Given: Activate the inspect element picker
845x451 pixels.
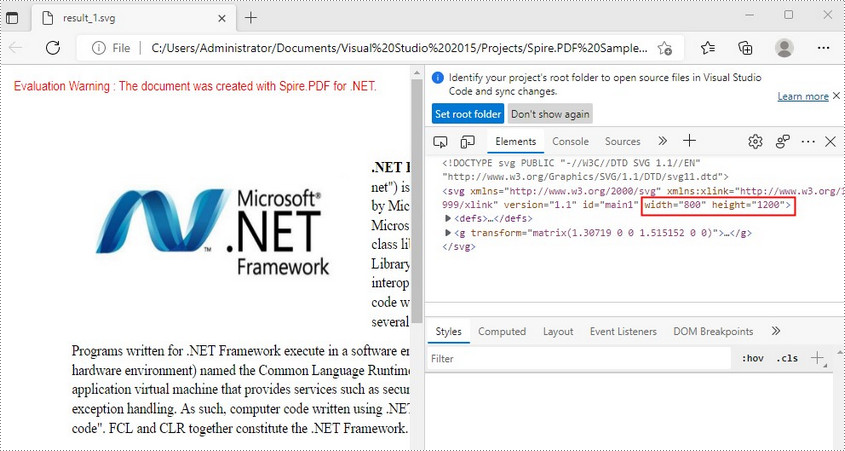Looking at the screenshot, I should tap(440, 142).
